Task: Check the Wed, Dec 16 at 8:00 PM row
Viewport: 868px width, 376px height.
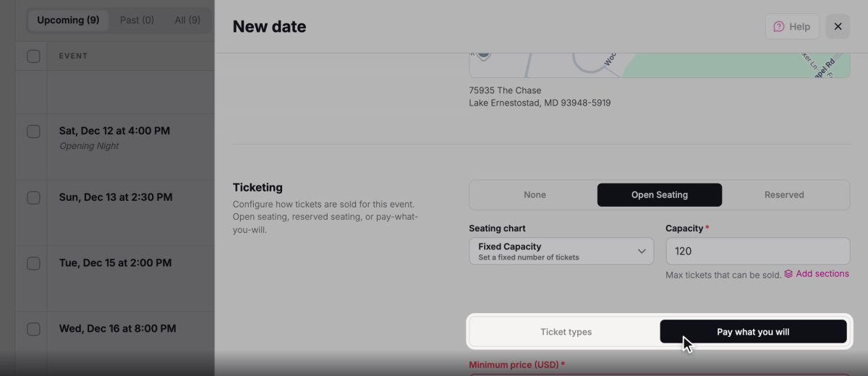Action: point(33,329)
